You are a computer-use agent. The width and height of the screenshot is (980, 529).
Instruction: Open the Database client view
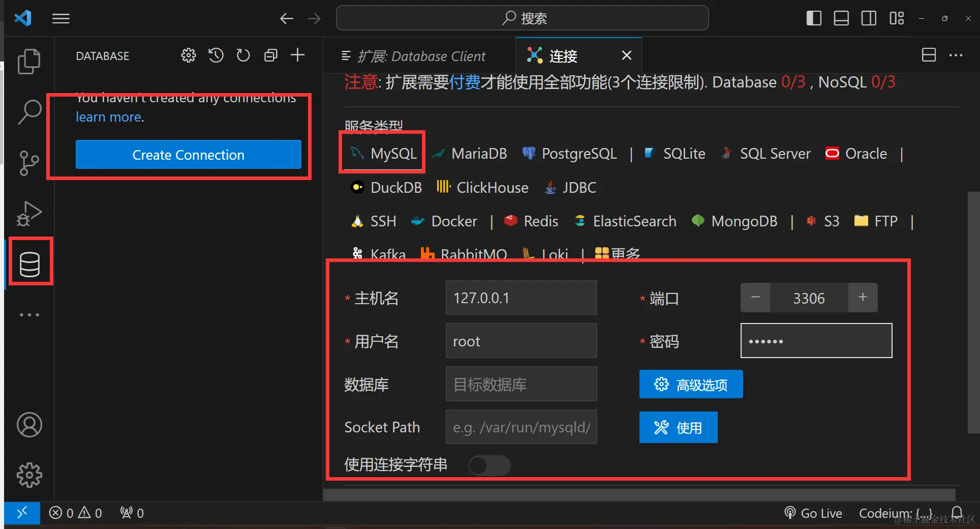click(x=29, y=264)
